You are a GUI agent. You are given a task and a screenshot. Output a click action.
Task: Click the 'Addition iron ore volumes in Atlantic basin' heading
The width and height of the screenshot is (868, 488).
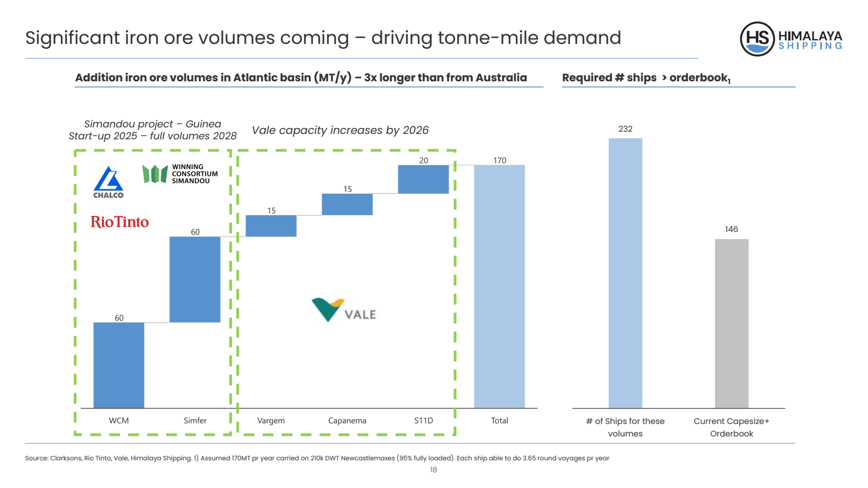[301, 78]
